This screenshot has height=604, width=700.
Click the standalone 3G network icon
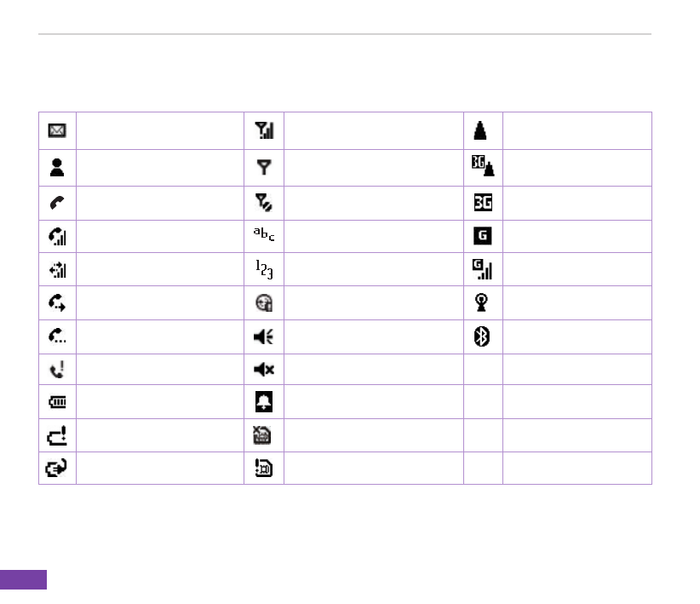click(x=484, y=204)
